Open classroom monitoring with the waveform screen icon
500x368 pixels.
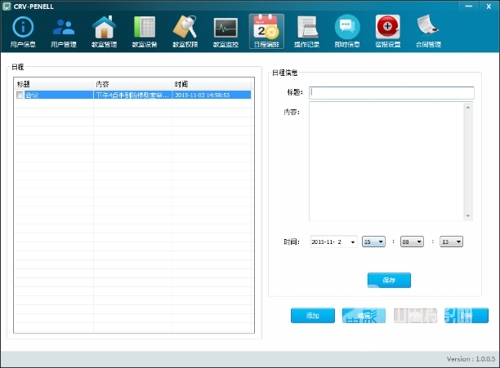pyautogui.click(x=226, y=32)
